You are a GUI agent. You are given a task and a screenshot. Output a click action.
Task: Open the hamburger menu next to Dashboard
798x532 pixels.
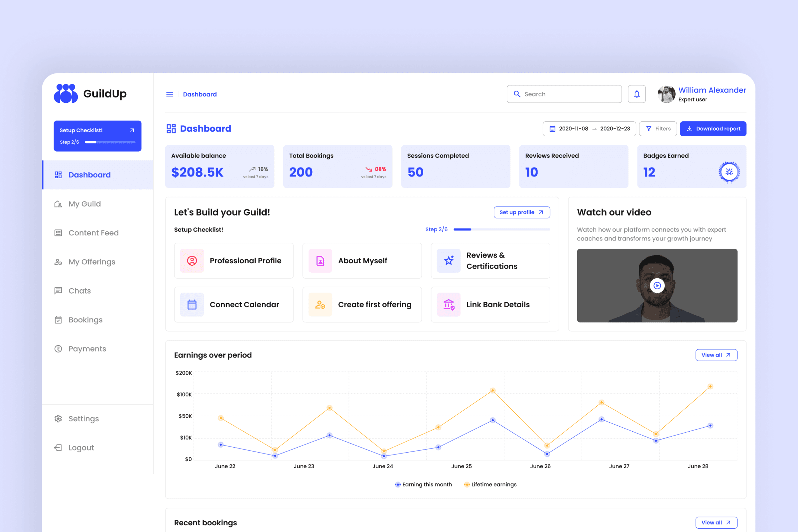pos(170,94)
